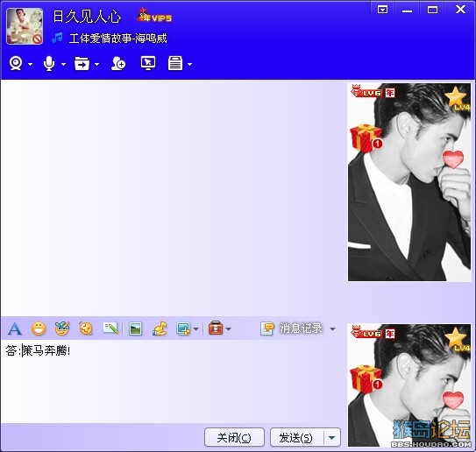Click the send picture icon
Image resolution: width=476 pixels, height=452 pixels.
(135, 328)
